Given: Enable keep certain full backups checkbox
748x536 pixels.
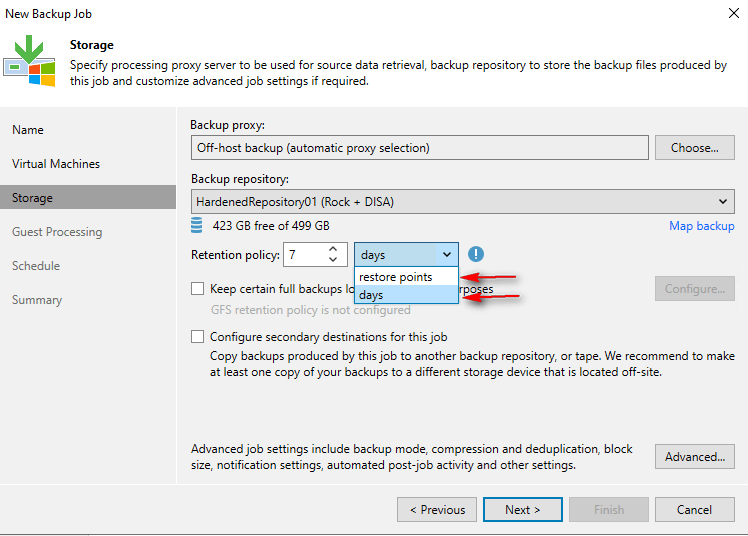Looking at the screenshot, I should click(x=198, y=289).
